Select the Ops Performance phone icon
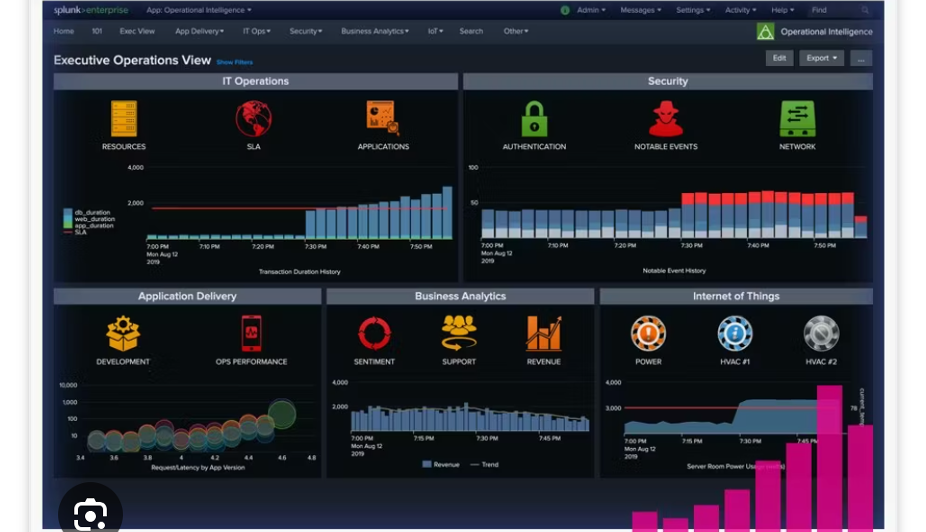Screen dimensions: 926x532 [252, 334]
